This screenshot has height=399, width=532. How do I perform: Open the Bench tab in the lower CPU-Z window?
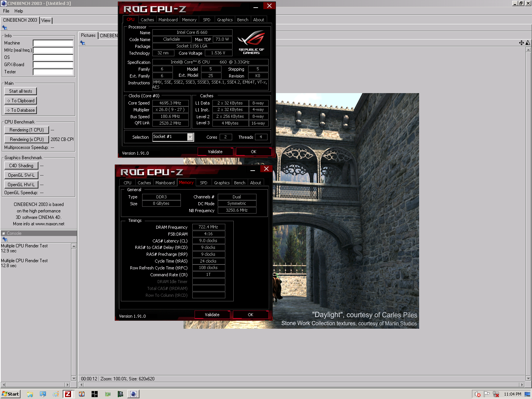pyautogui.click(x=240, y=183)
